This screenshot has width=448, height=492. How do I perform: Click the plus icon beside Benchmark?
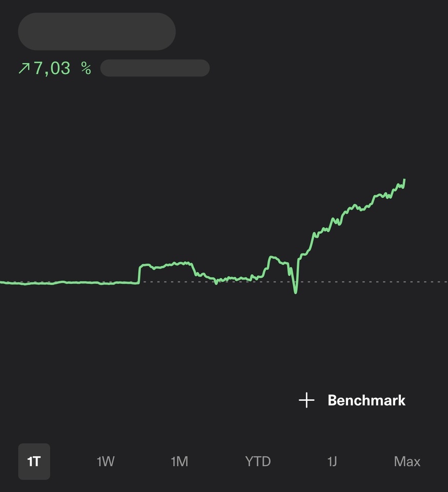[307, 400]
